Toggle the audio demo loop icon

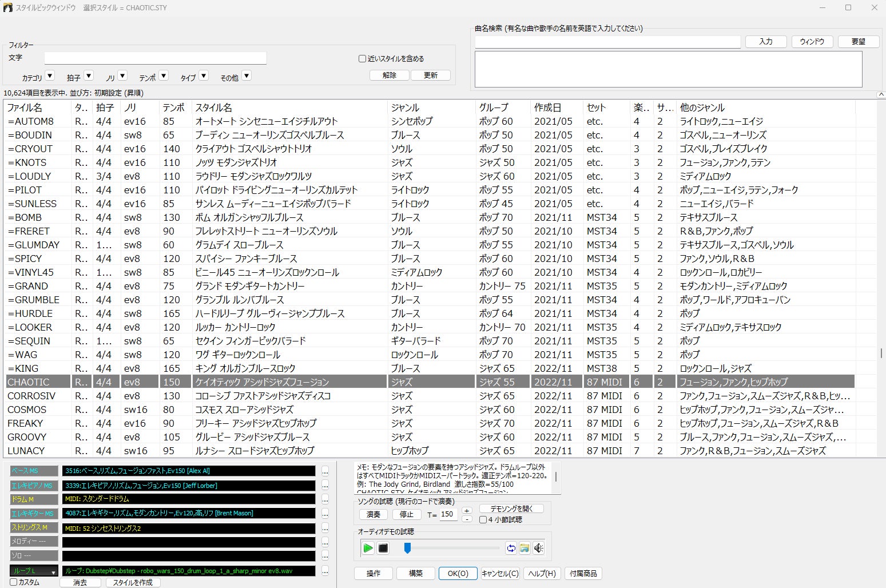click(x=511, y=548)
